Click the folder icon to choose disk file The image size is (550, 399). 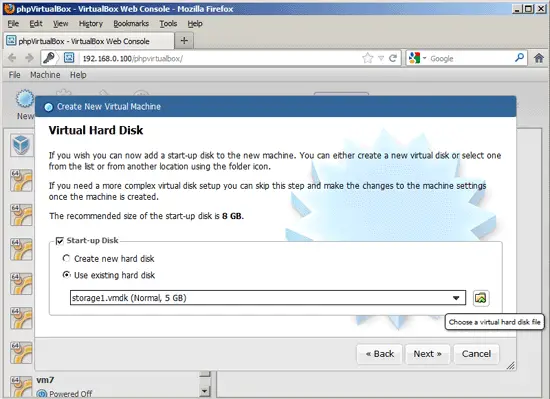pos(481,298)
